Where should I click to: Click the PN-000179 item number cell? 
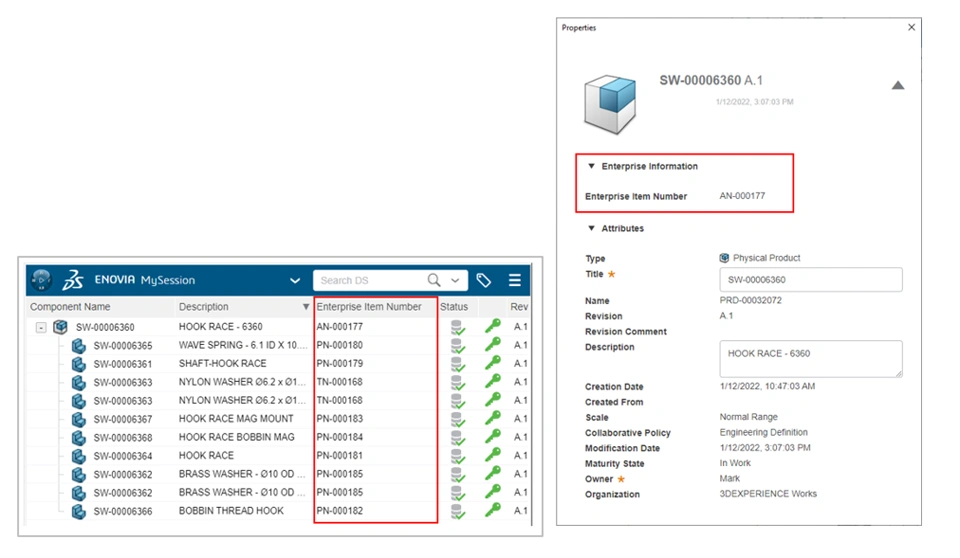coord(340,364)
